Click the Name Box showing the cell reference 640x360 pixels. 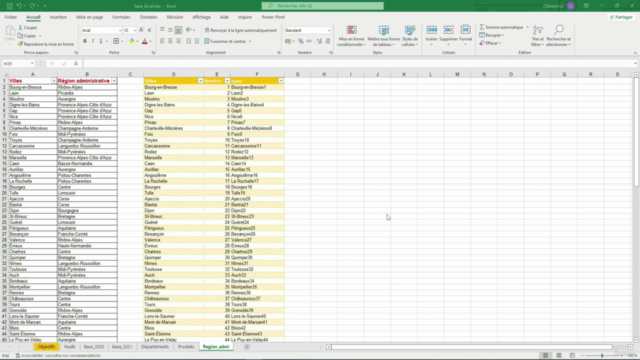pyautogui.click(x=18, y=64)
